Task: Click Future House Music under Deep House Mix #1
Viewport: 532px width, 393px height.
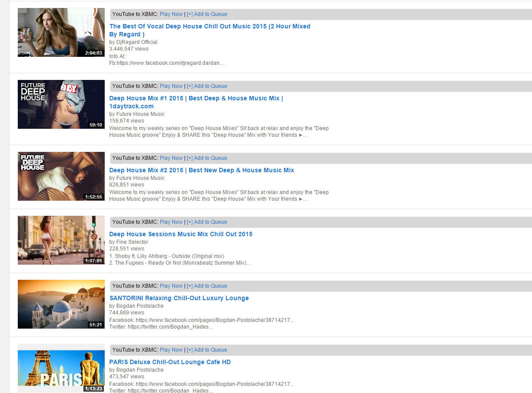Action: click(x=141, y=114)
